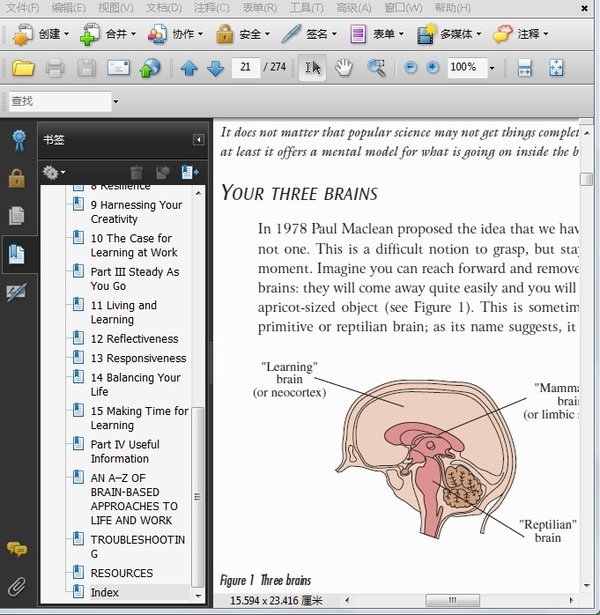Open the 安全 (Secure) dropdown
Viewport: 600px width, 615px height.
243,35
